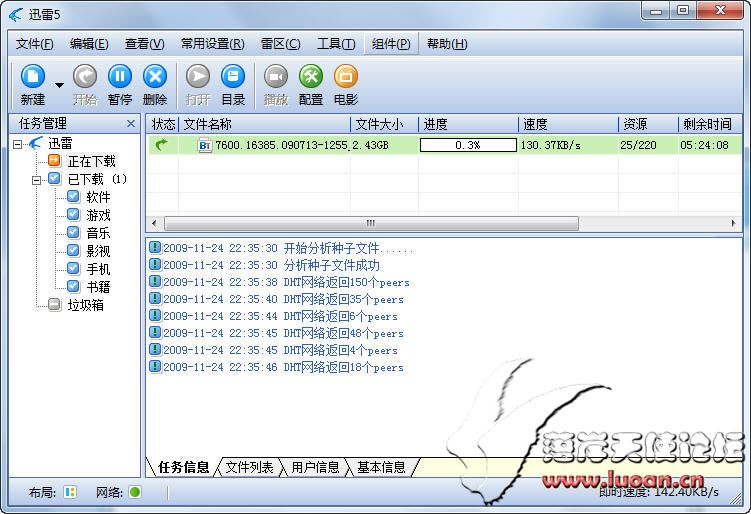Select the 手机 category
The width and height of the screenshot is (751, 514).
coord(98,269)
